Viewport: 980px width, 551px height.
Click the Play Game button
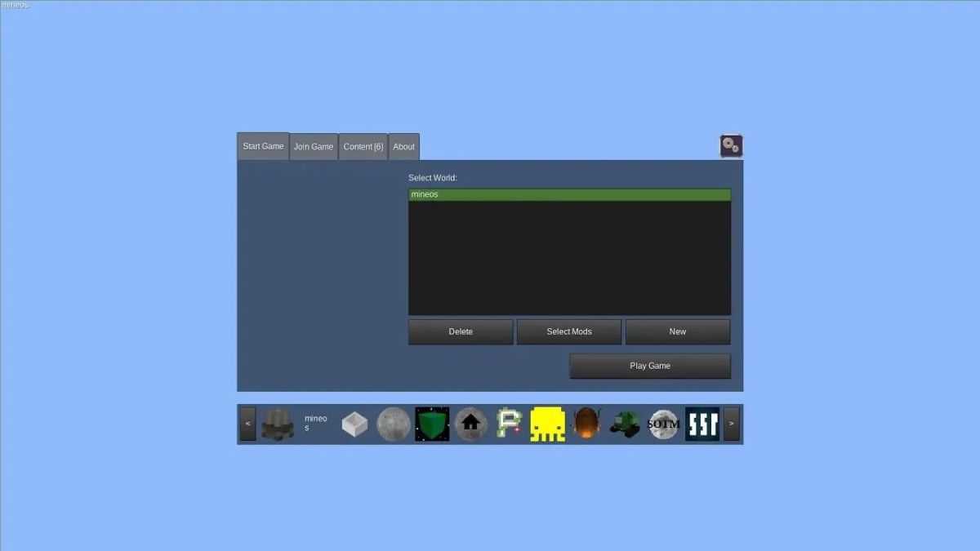click(x=650, y=366)
